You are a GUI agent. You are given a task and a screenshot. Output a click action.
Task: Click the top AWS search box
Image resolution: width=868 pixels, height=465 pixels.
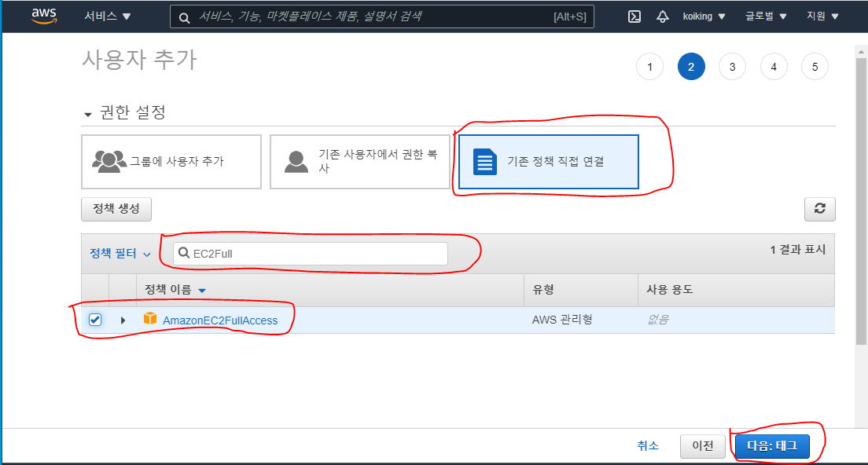(382, 16)
